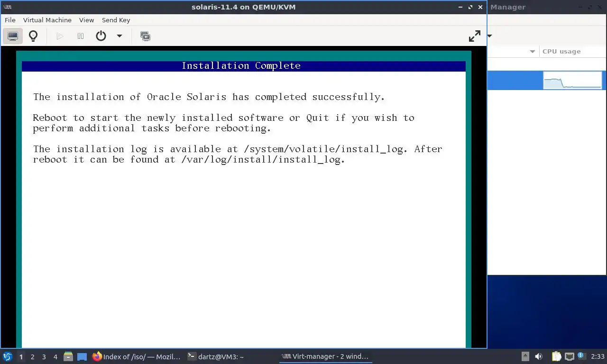This screenshot has height=364, width=607.
Task: Switch the console to fullscreen
Action: [x=474, y=36]
